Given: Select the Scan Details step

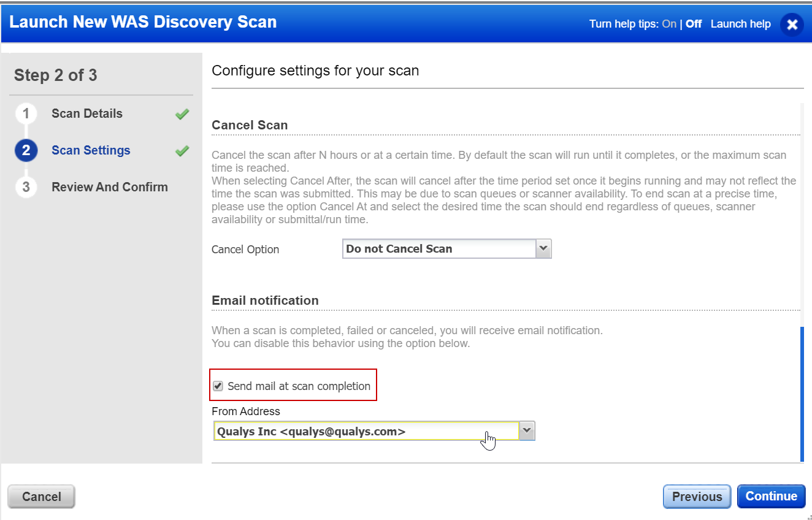Looking at the screenshot, I should click(x=86, y=114).
